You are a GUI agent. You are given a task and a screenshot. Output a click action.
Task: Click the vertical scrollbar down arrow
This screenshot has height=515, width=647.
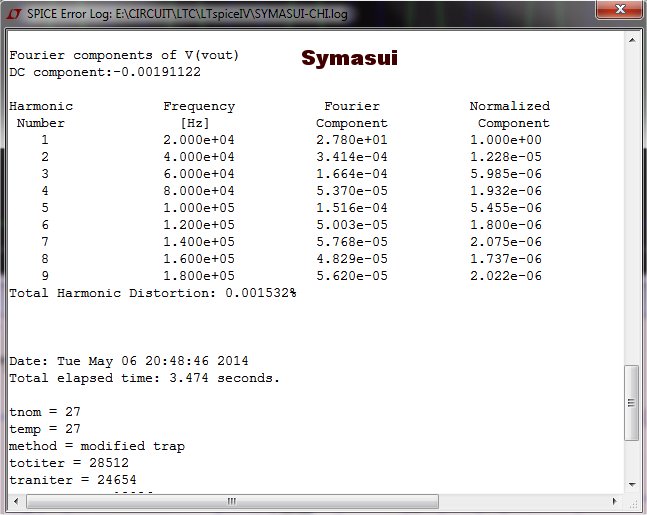pyautogui.click(x=632, y=484)
